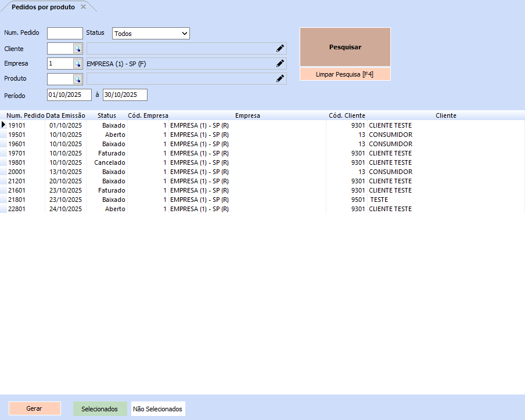Click the pencil edit icon for Empresa
Viewport: 525px width, 420px height.
pyautogui.click(x=280, y=64)
